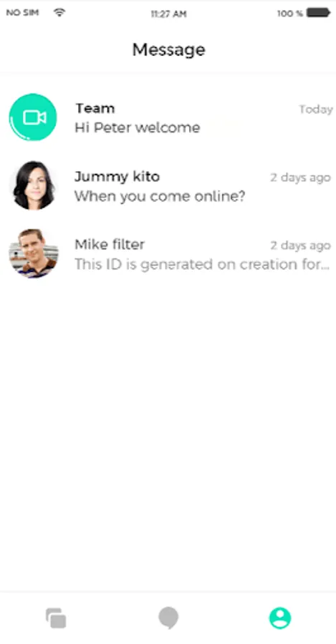Open Mike filter's profile photo
The image size is (336, 644).
click(33, 253)
